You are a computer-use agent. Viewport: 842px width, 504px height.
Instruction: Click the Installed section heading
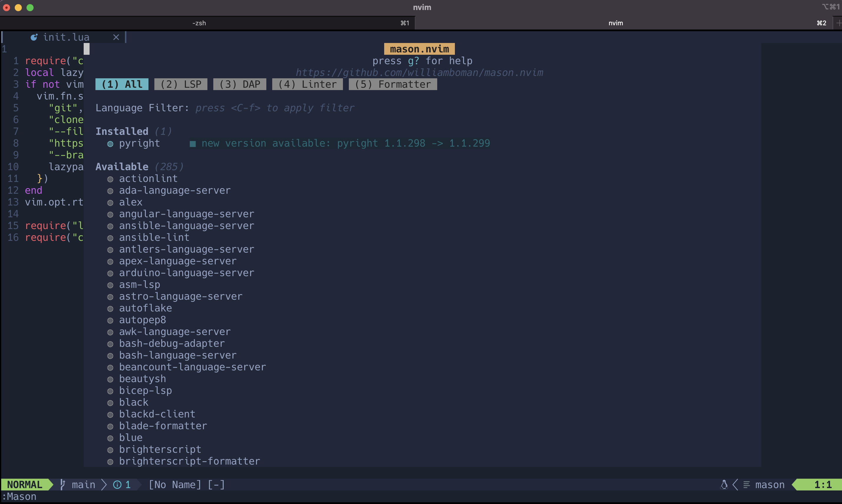coord(122,131)
